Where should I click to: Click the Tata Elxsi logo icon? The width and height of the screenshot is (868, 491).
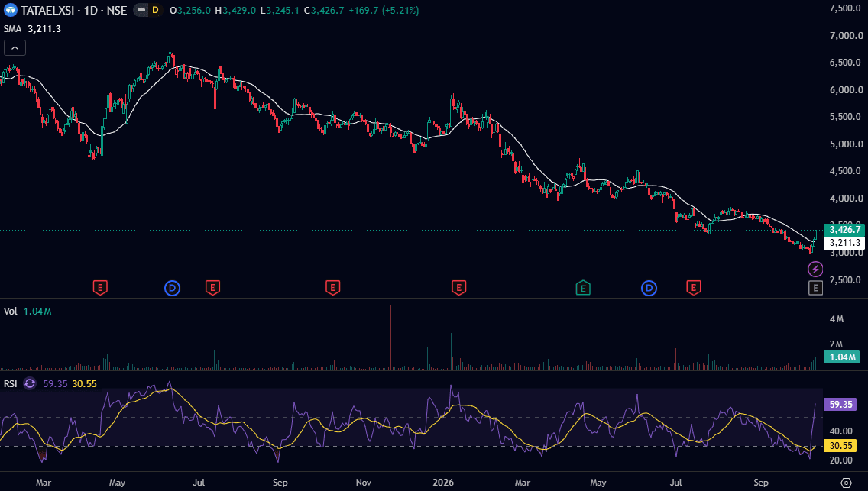point(11,10)
